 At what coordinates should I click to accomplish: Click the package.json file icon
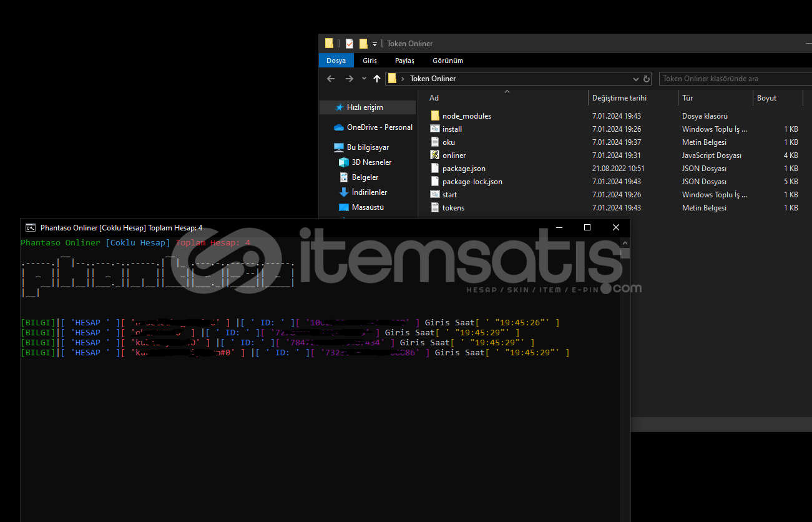point(435,168)
